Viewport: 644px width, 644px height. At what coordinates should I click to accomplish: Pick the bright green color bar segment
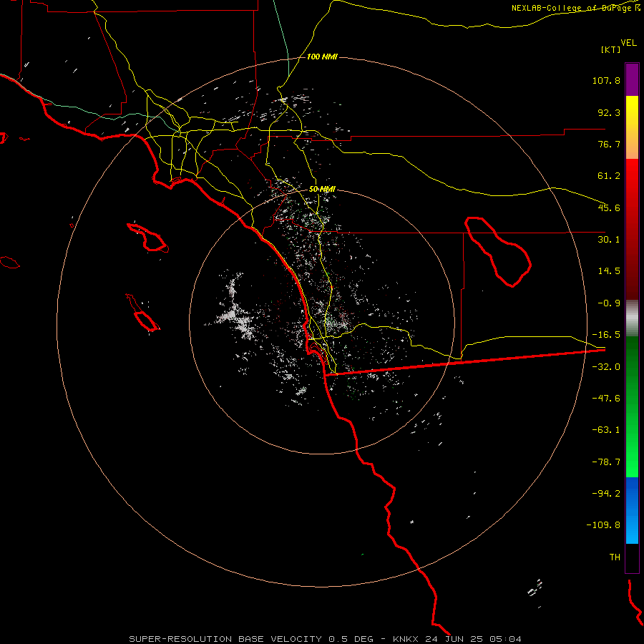(632, 406)
